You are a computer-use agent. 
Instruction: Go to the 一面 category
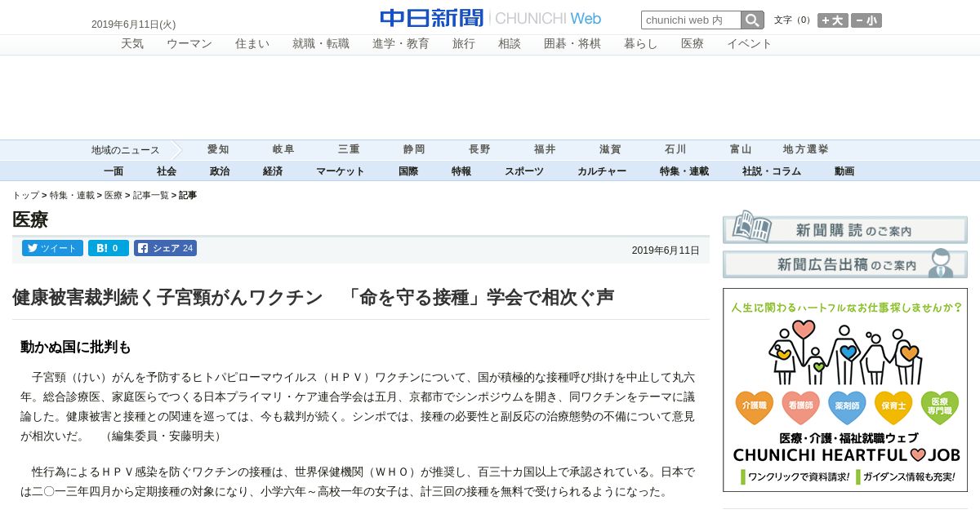[114, 171]
